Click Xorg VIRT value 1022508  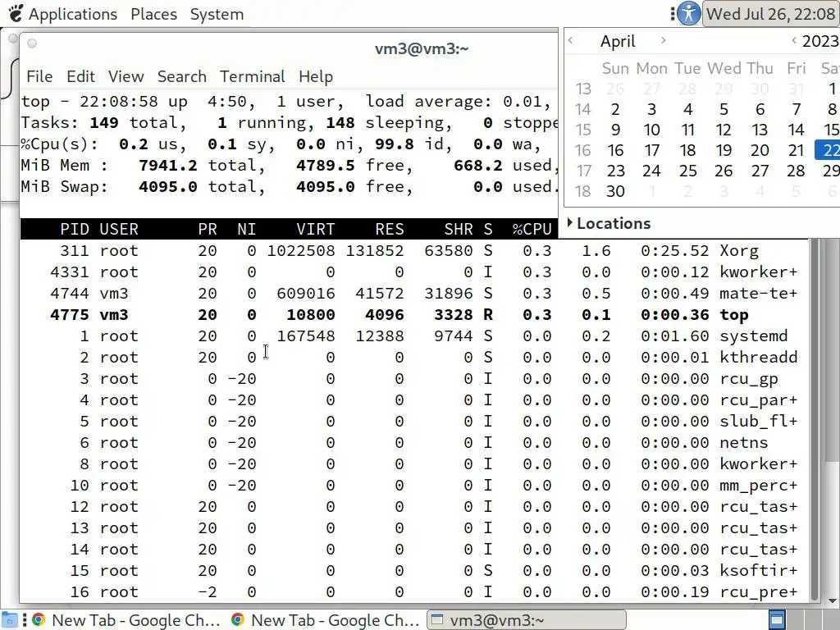[x=301, y=251]
